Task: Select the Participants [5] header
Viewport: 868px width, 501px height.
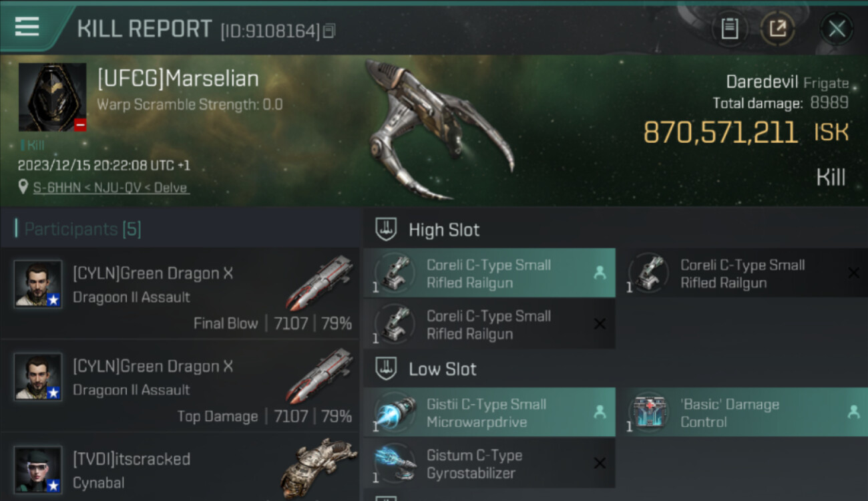Action: [82, 229]
